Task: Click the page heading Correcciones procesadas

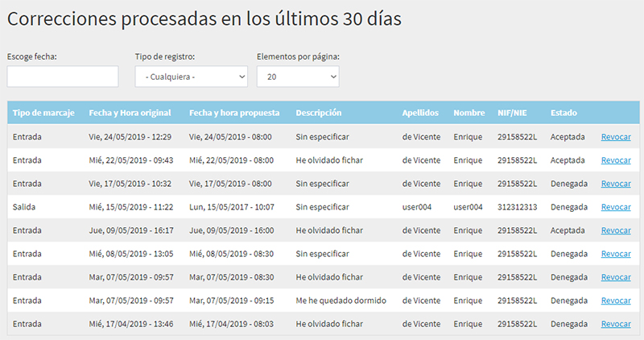Action: (x=204, y=19)
